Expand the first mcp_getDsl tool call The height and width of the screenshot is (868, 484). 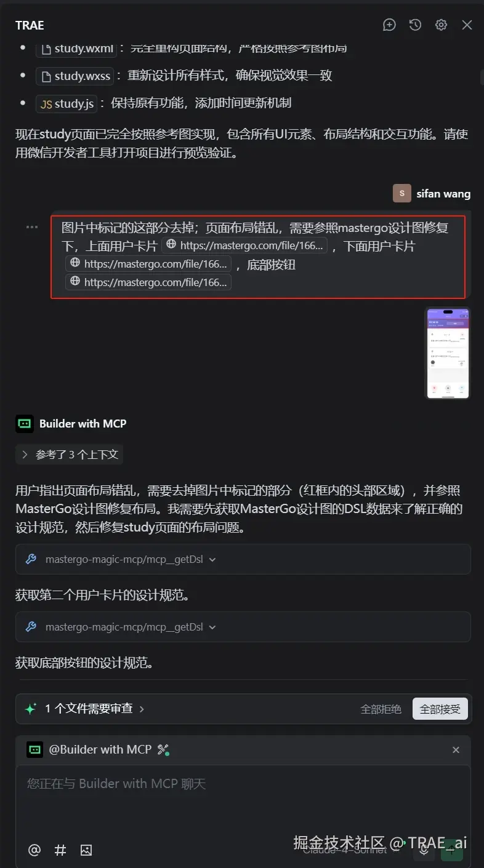(x=243, y=559)
